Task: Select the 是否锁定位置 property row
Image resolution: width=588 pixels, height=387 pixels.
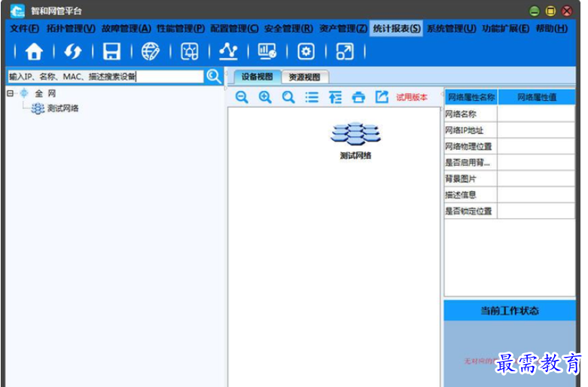Action: click(510, 211)
